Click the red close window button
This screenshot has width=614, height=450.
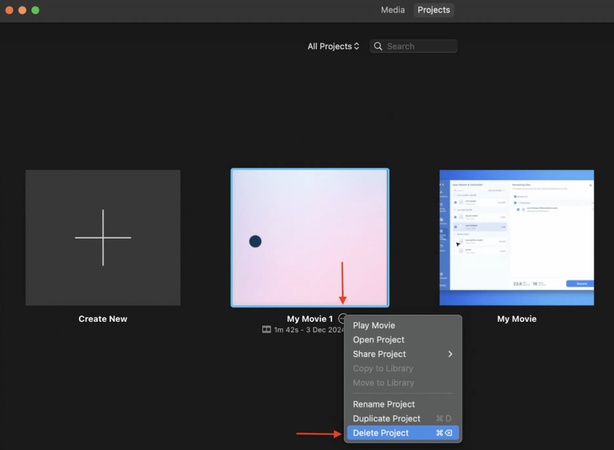(x=9, y=10)
